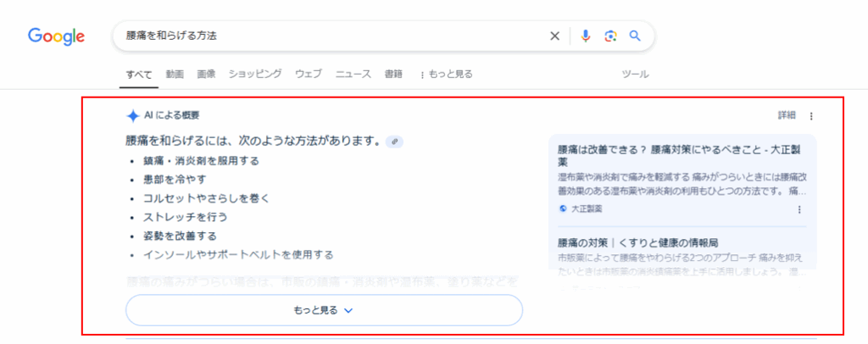Click the bullet 患部を冷やす

coord(175,180)
